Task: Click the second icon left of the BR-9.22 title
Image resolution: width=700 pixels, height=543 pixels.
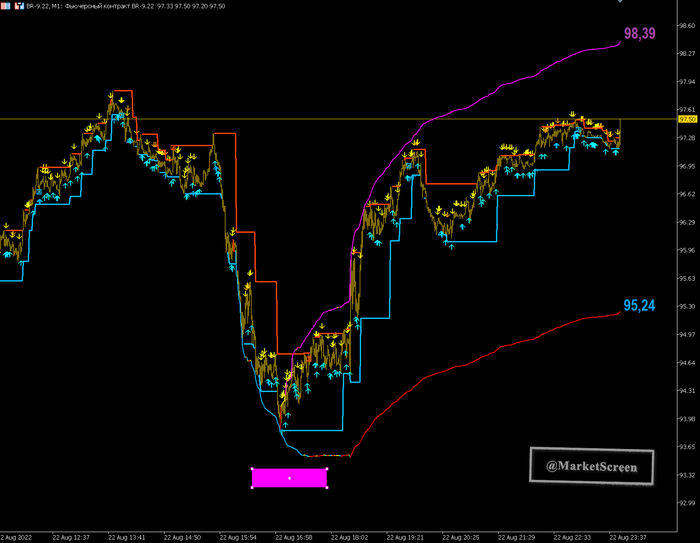Action: [x=18, y=5]
